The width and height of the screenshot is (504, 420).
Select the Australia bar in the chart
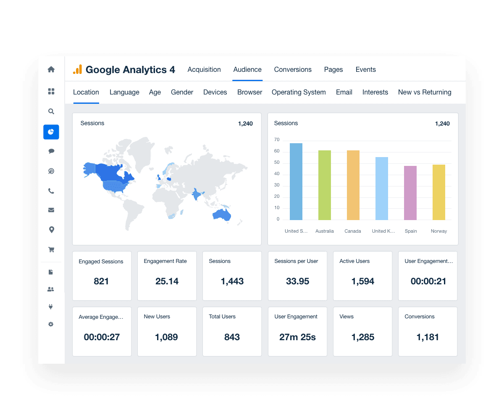point(324,185)
